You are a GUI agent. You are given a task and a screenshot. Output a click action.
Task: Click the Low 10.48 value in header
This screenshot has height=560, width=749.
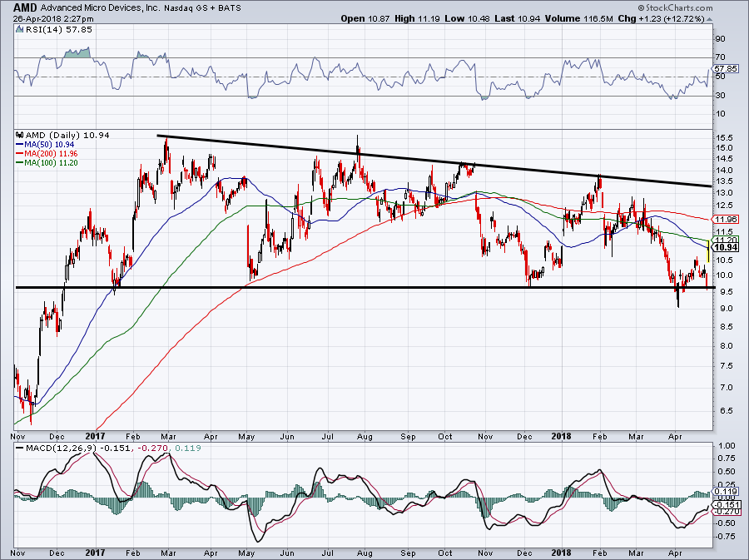tap(467, 18)
